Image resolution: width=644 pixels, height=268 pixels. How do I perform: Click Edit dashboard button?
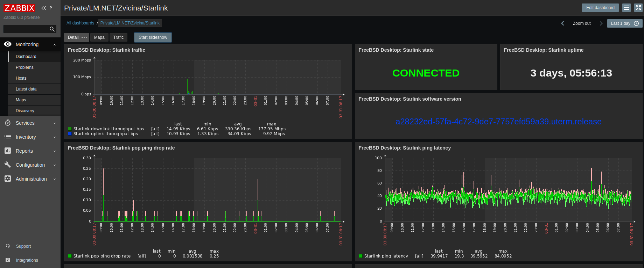pos(600,8)
